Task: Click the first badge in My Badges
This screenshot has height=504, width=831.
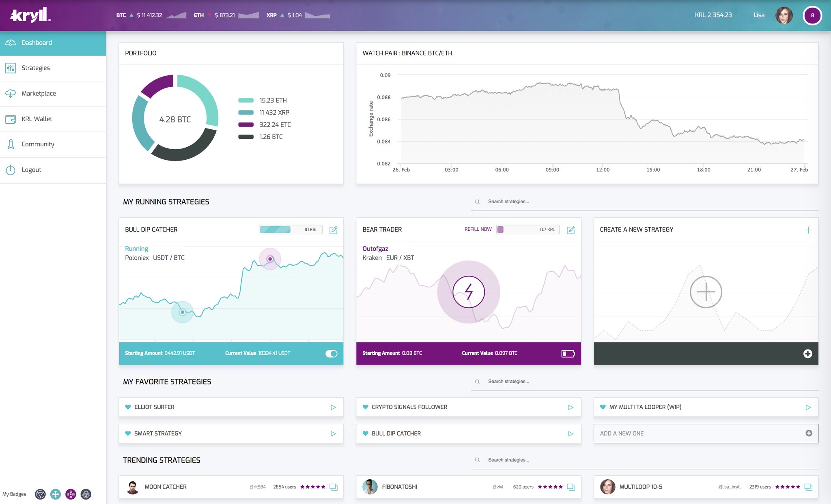Action: pos(40,494)
